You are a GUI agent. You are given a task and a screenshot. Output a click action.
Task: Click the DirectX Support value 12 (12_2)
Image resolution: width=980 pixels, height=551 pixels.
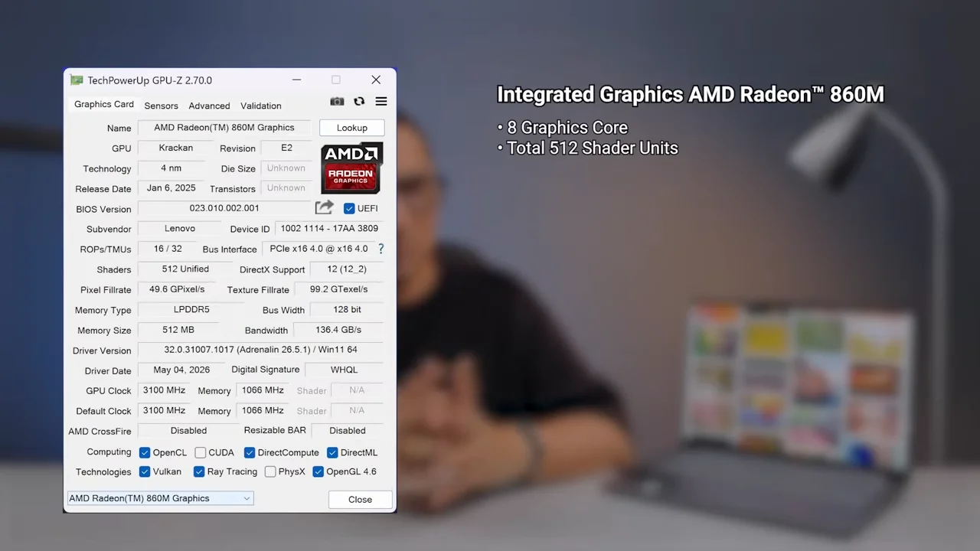346,269
